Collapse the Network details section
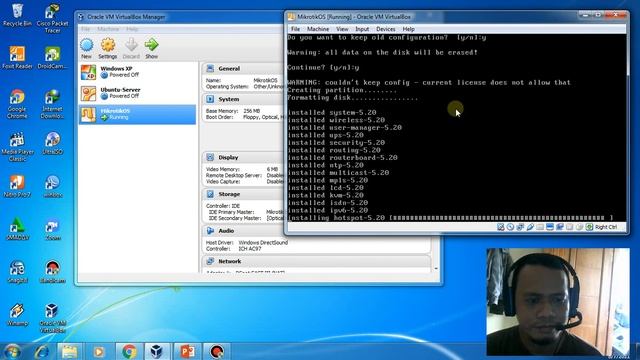This screenshot has width=640, height=360. click(210, 261)
